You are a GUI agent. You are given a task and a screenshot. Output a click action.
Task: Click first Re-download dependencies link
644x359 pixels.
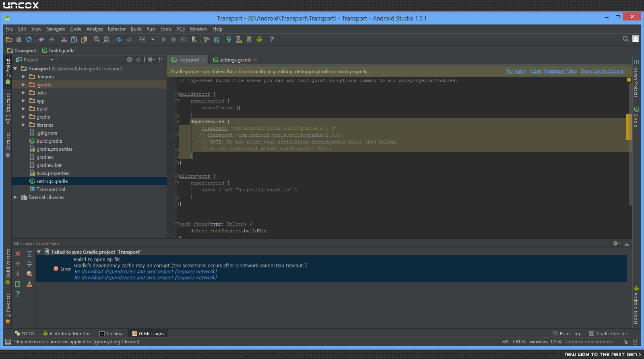[x=145, y=272]
